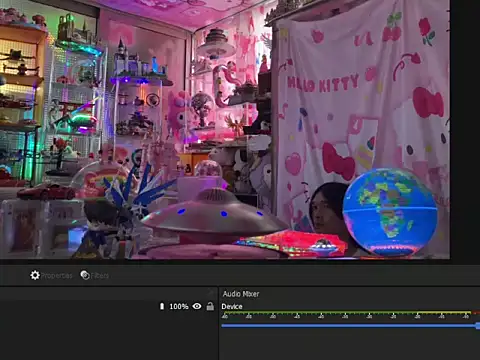Click the Filters circles icon
The image size is (480, 360).
pyautogui.click(x=85, y=275)
